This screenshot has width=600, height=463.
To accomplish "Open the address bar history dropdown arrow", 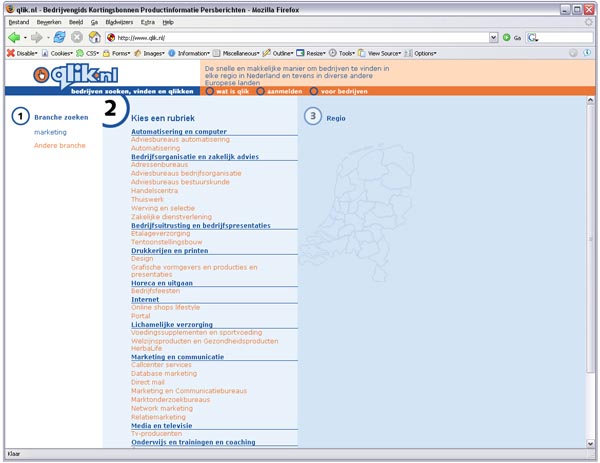I will click(493, 37).
